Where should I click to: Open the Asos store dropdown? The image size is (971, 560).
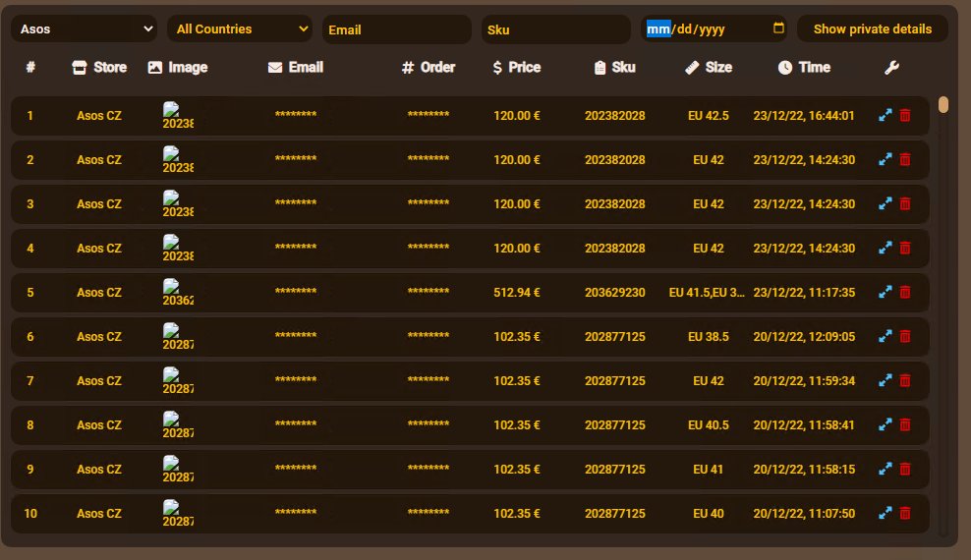click(85, 29)
